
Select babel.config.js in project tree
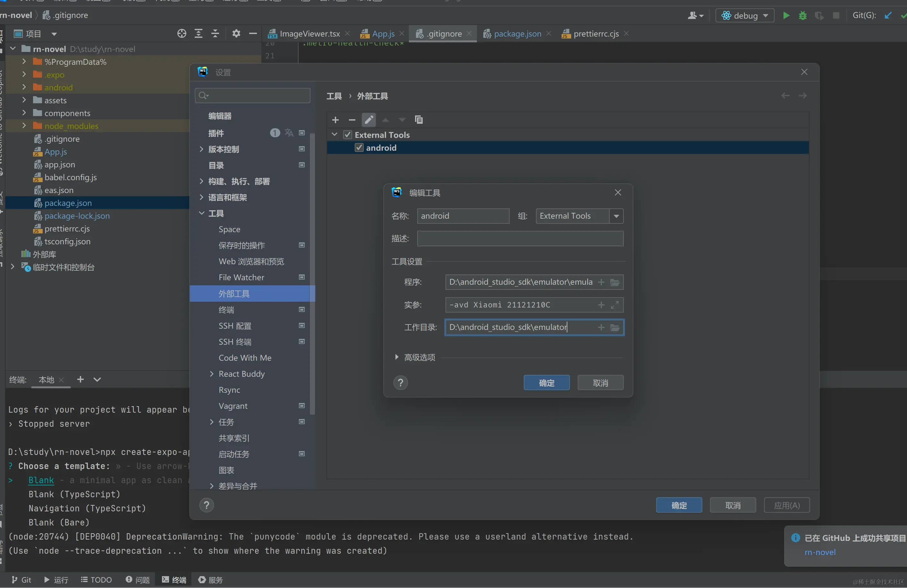coord(71,177)
